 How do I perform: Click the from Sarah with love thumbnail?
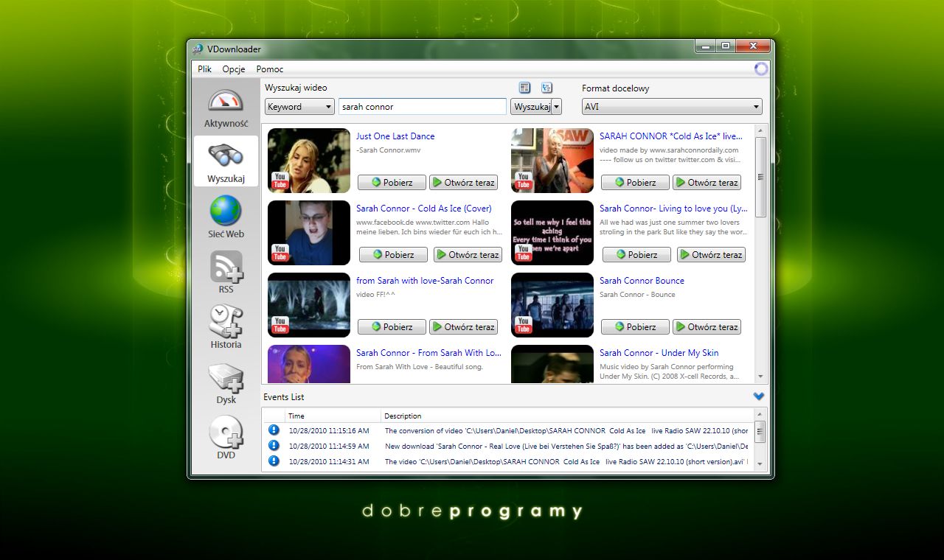[309, 305]
